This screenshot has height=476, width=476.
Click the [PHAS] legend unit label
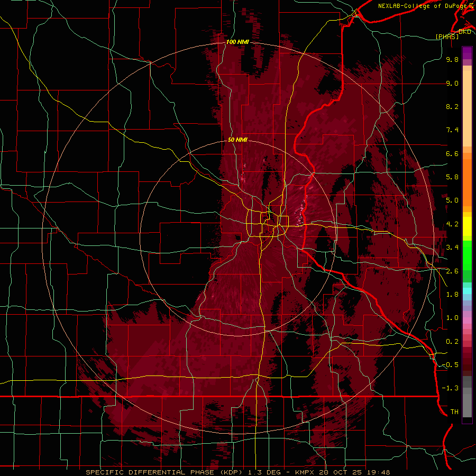pos(447,36)
